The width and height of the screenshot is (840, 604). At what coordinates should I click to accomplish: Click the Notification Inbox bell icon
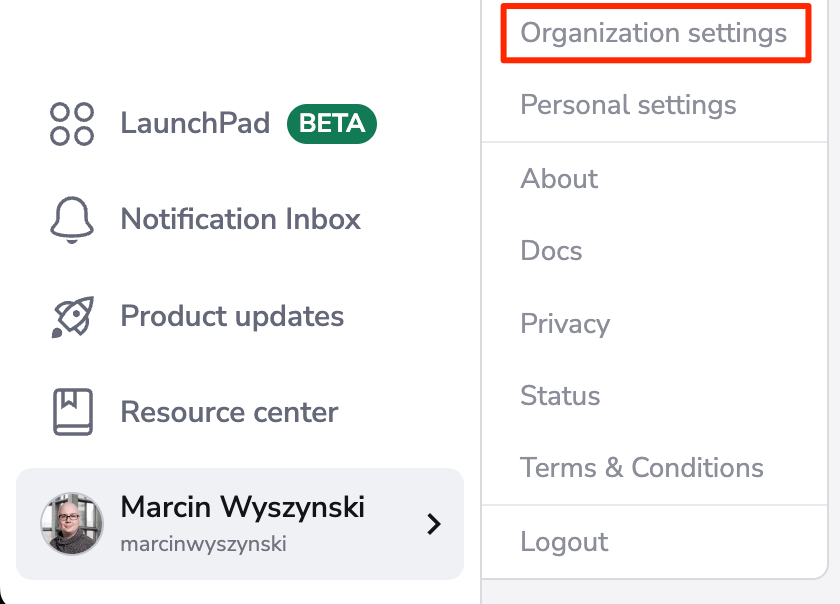(x=71, y=219)
